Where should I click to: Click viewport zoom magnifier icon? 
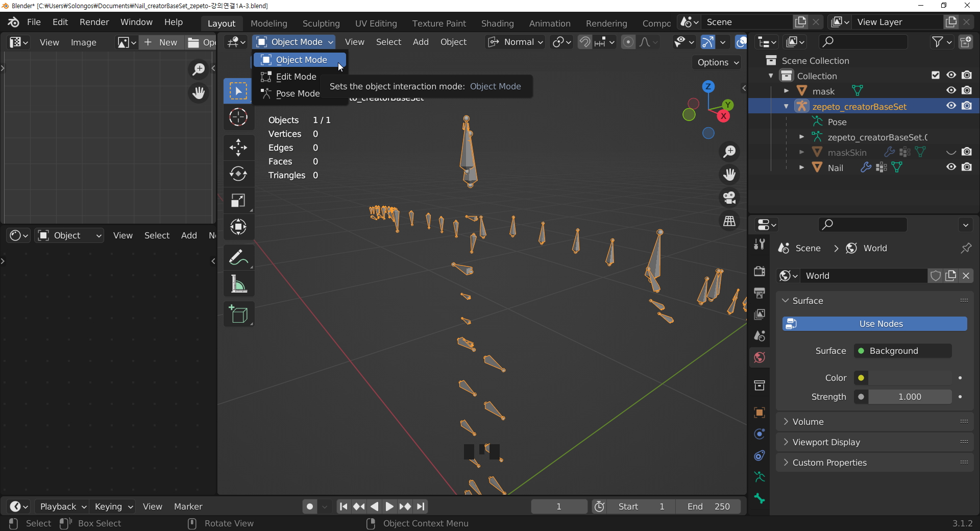click(x=729, y=152)
